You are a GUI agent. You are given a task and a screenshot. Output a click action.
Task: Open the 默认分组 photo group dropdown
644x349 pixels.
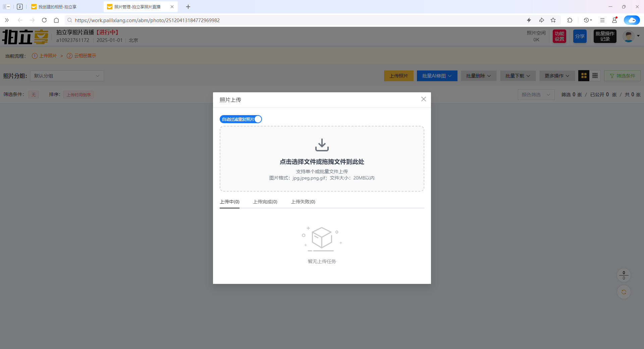[67, 76]
